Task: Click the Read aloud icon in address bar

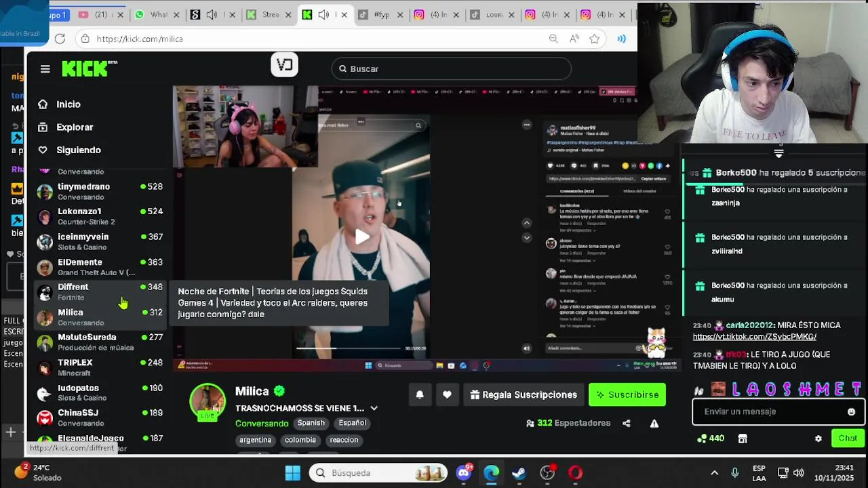Action: pos(574,39)
